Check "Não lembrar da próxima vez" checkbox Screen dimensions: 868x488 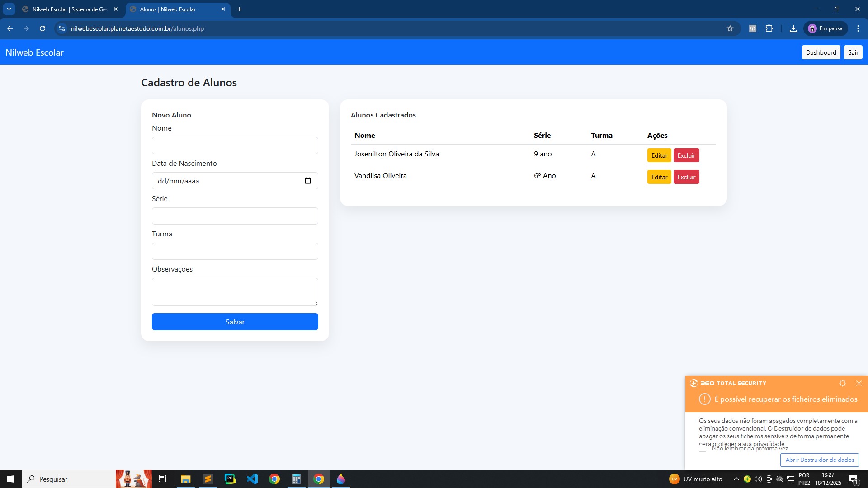[x=703, y=448]
